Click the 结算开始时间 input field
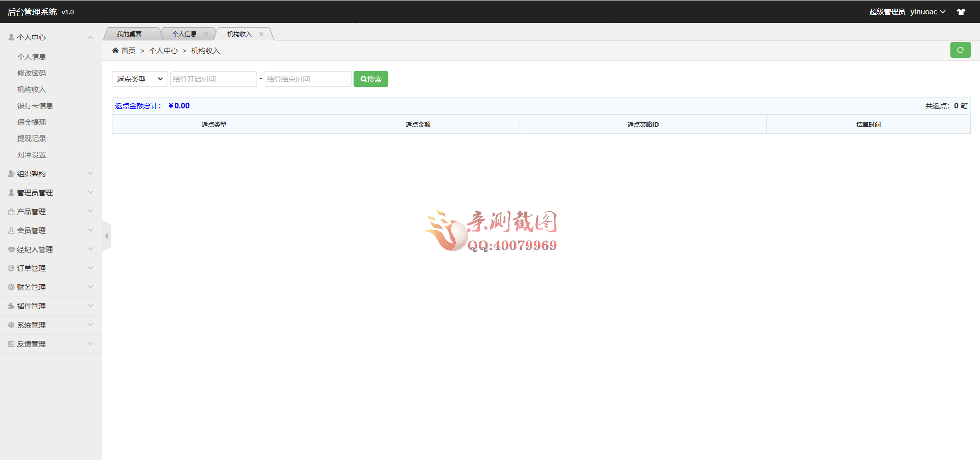980x460 pixels. pos(213,79)
